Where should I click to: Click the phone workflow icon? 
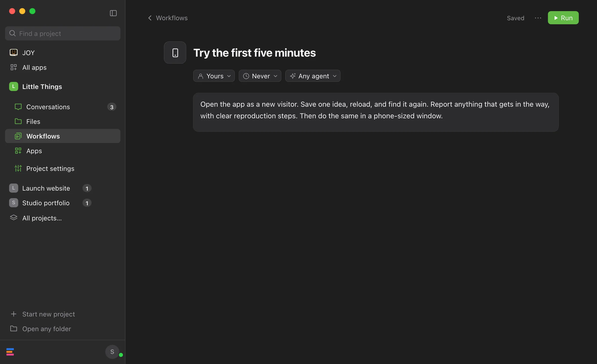175,53
